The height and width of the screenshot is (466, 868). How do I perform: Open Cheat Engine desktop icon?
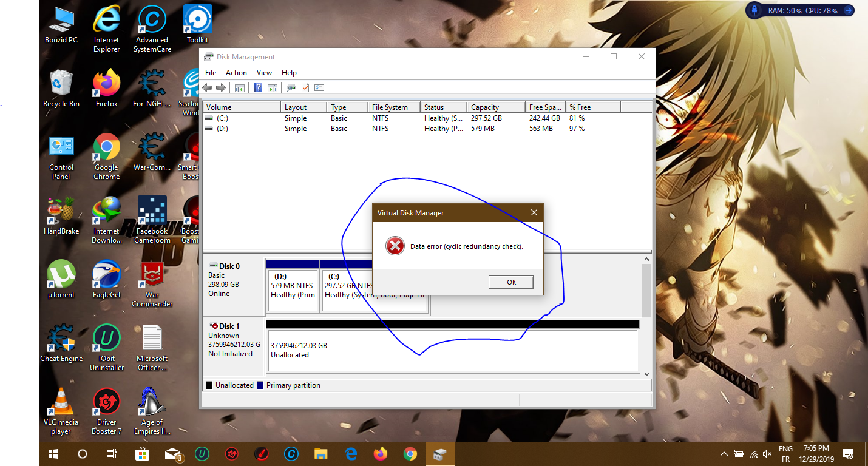coord(61,343)
